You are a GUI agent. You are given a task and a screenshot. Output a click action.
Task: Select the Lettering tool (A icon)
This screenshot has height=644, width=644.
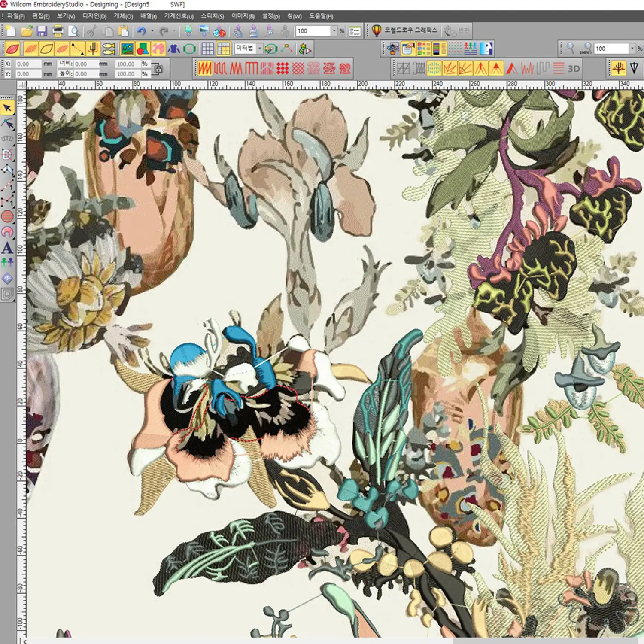7,248
